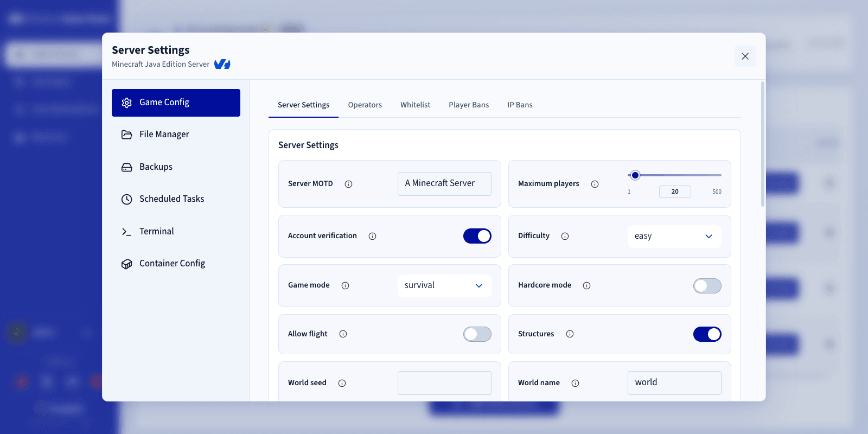The height and width of the screenshot is (434, 868).
Task: Show info for World name
Action: pos(575,383)
